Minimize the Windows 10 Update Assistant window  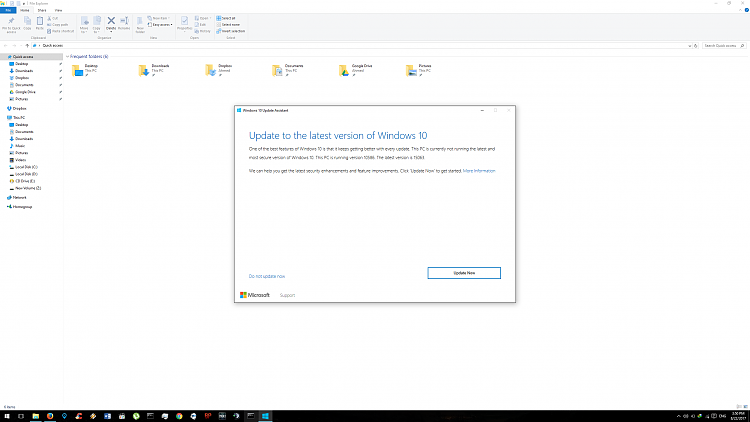(x=482, y=111)
